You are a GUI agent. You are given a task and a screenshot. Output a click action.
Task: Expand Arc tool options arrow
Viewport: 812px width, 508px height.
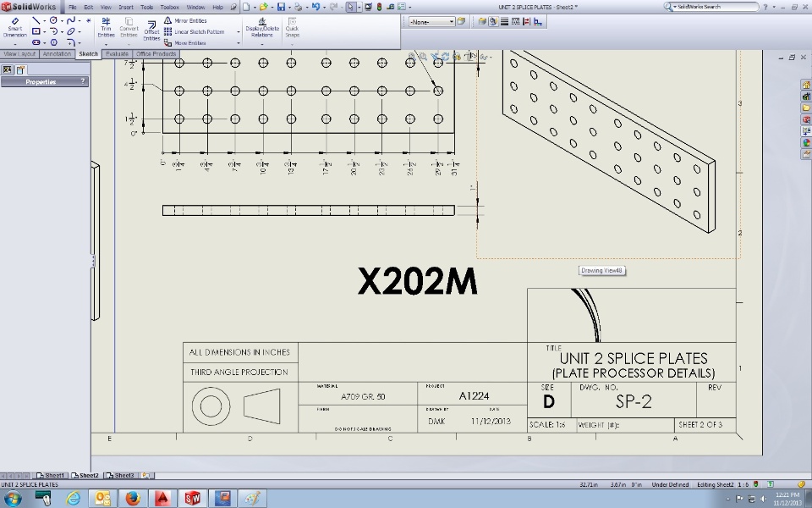(62, 32)
